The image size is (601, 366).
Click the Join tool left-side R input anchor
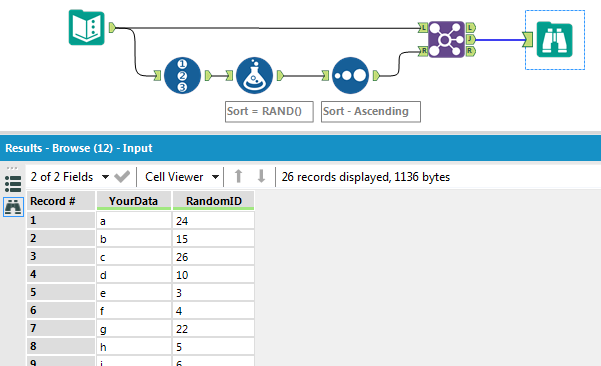(423, 51)
